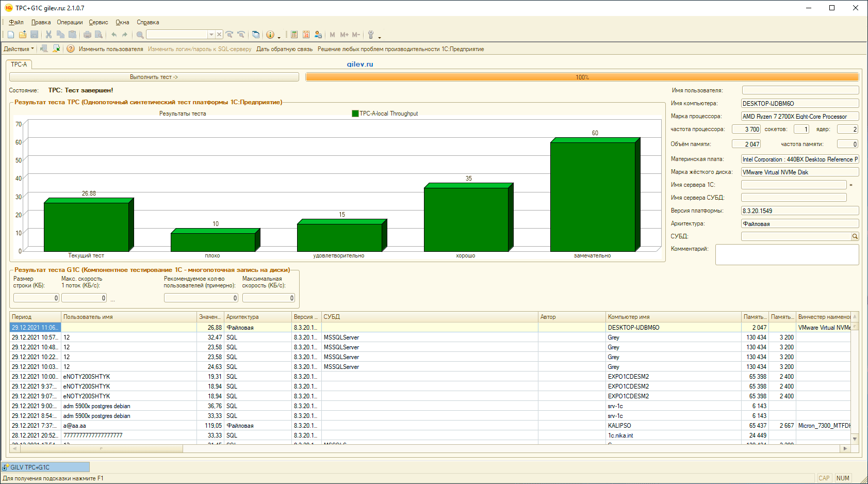868x484 pixels.
Task: Open the calculator icon in toolbar
Action: click(294, 35)
